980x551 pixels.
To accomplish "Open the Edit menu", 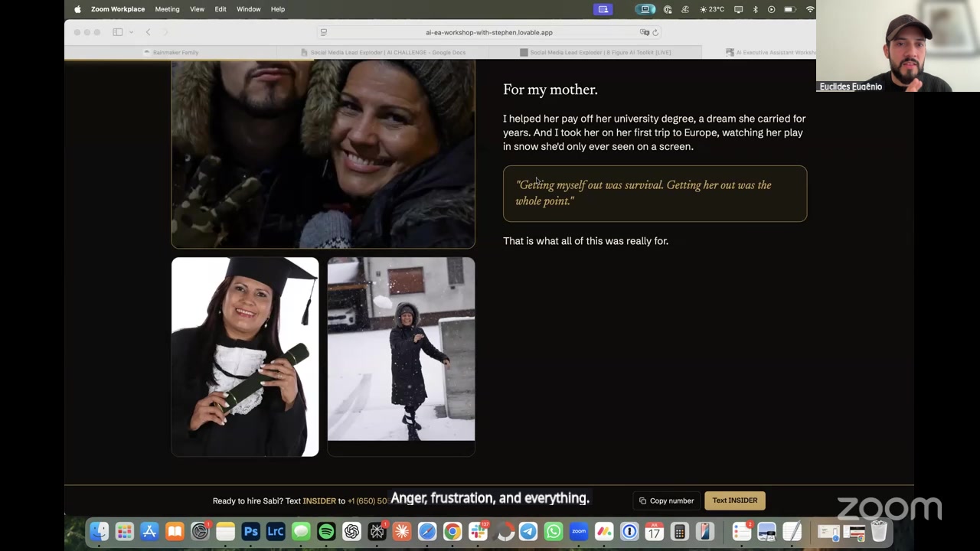I will pos(220,9).
